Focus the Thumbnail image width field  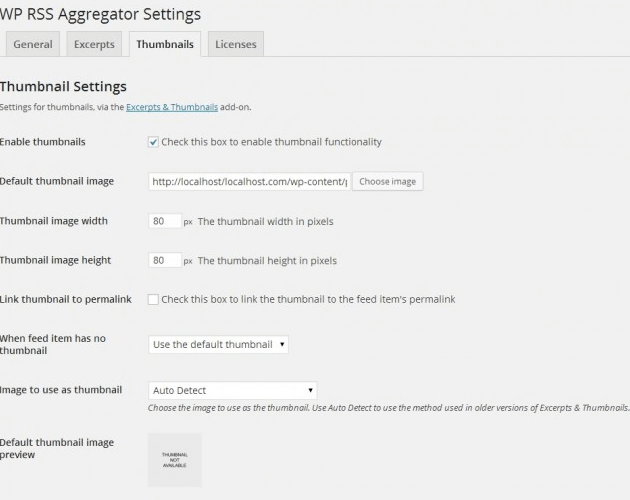pos(165,221)
